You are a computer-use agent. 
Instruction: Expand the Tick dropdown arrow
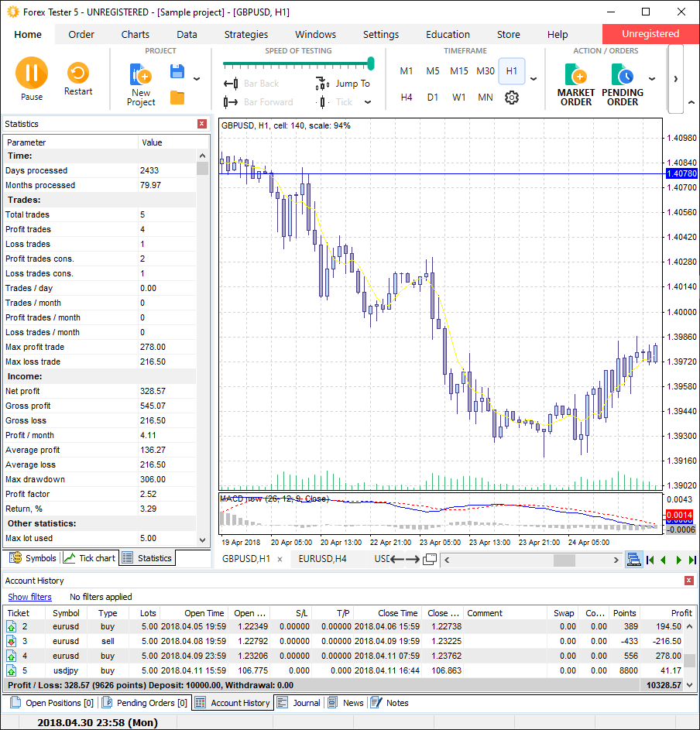(368, 102)
